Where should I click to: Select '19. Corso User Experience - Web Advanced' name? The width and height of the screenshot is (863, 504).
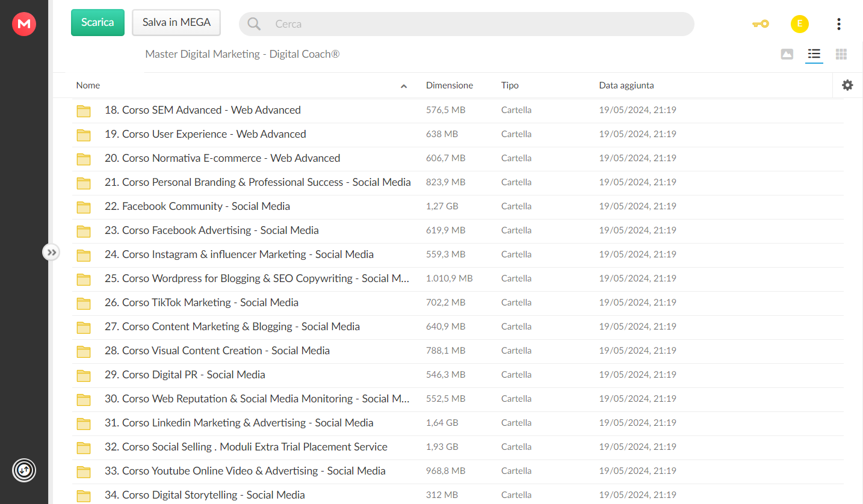click(x=205, y=134)
